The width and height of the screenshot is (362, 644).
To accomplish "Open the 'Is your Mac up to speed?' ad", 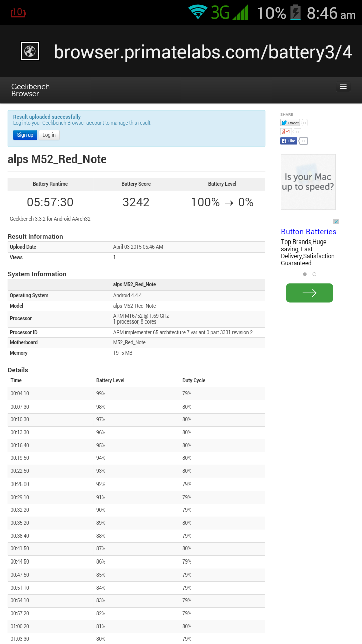I will pyautogui.click(x=308, y=182).
